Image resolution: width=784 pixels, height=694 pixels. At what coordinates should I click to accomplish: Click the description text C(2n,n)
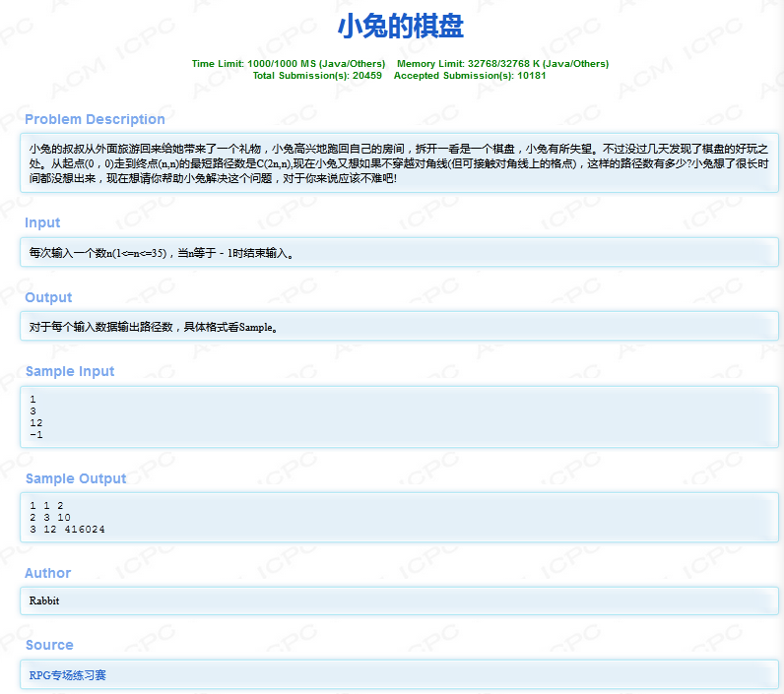274,163
